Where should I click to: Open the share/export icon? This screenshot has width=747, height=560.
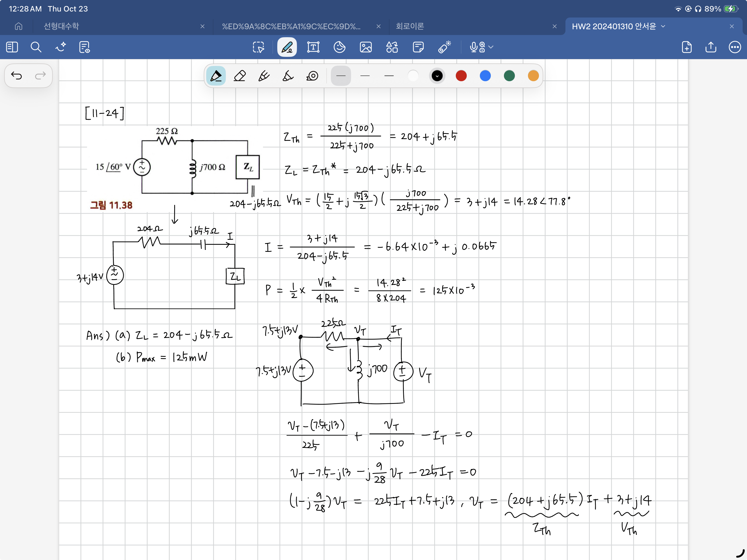[x=711, y=47]
